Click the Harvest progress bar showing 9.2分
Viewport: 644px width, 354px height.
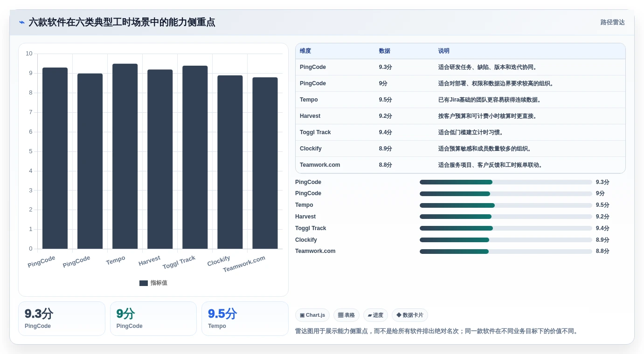pyautogui.click(x=506, y=217)
